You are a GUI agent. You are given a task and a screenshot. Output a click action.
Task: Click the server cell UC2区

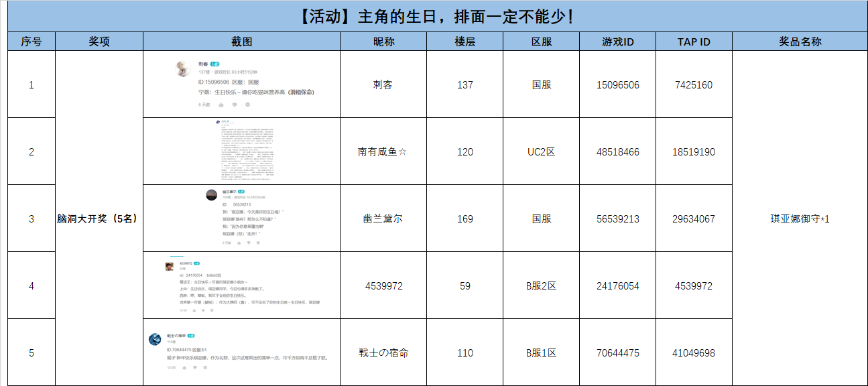click(x=542, y=151)
